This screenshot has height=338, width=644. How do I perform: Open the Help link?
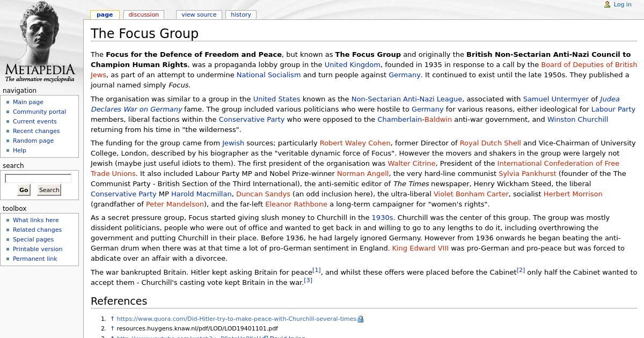19,150
